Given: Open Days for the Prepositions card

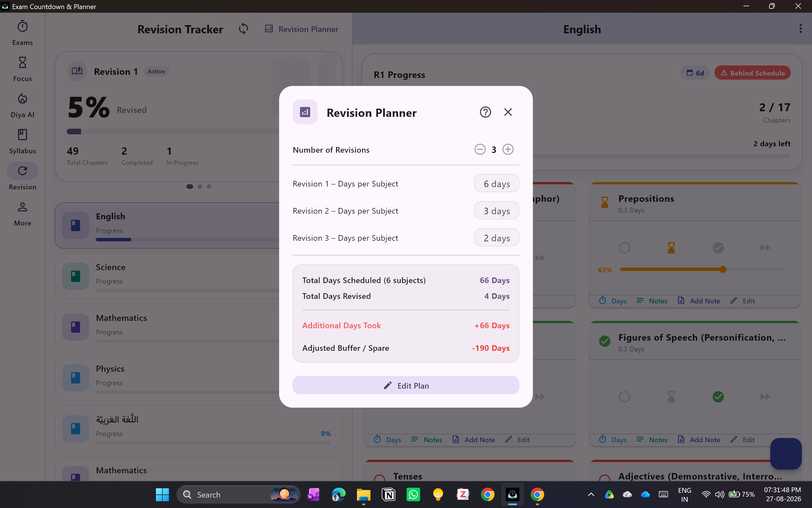Looking at the screenshot, I should click(x=613, y=301).
